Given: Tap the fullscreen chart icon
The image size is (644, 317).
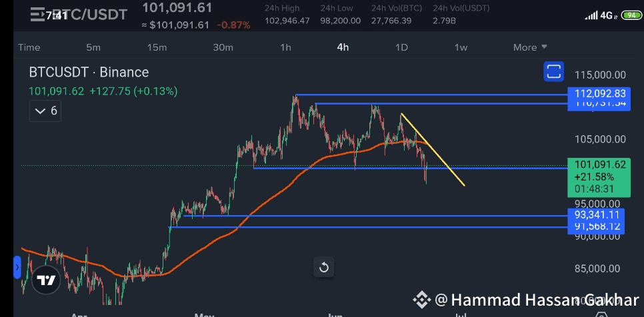Looking at the screenshot, I should coord(553,71).
